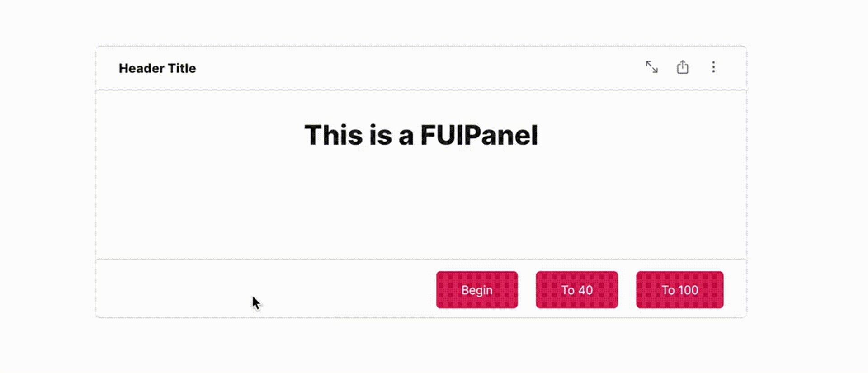The image size is (868, 373).
Task: Click the text This is a FUIPanel
Action: tap(422, 135)
